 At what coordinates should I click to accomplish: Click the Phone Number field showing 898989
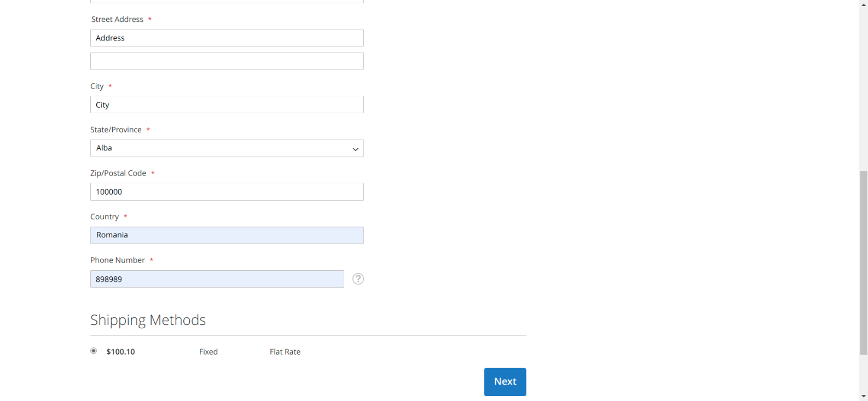tap(217, 279)
